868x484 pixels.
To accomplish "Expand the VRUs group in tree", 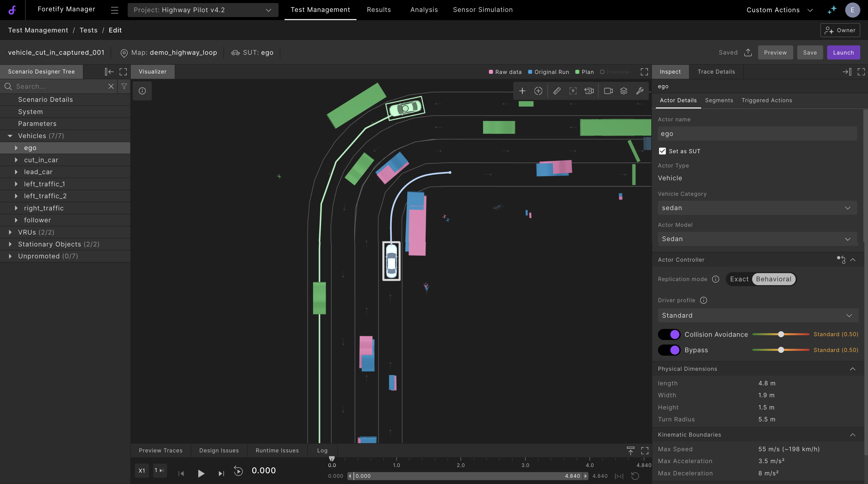I will click(10, 232).
